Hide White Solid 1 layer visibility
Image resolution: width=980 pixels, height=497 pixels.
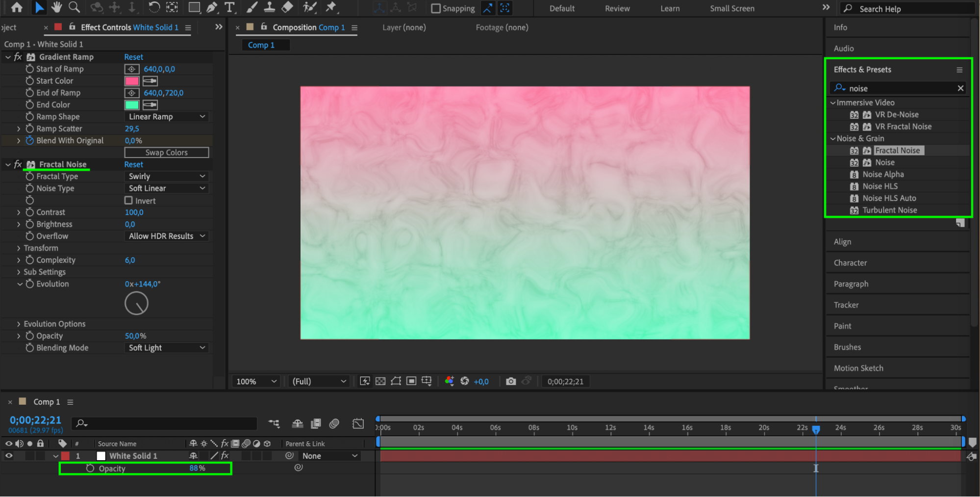[9, 456]
